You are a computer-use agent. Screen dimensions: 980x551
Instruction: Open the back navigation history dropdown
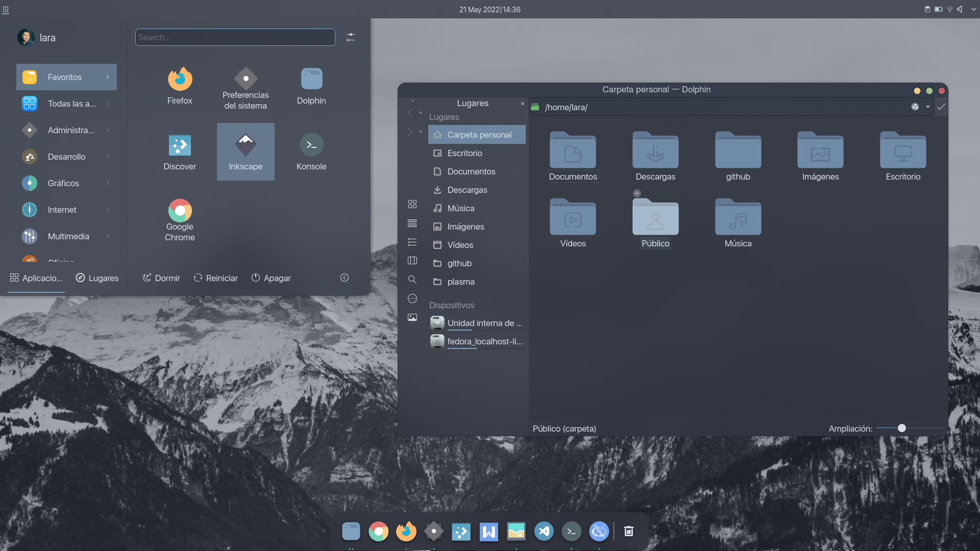[421, 113]
